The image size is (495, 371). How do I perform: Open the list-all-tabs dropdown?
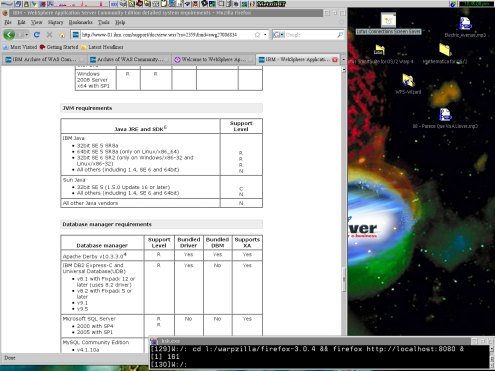point(343,59)
